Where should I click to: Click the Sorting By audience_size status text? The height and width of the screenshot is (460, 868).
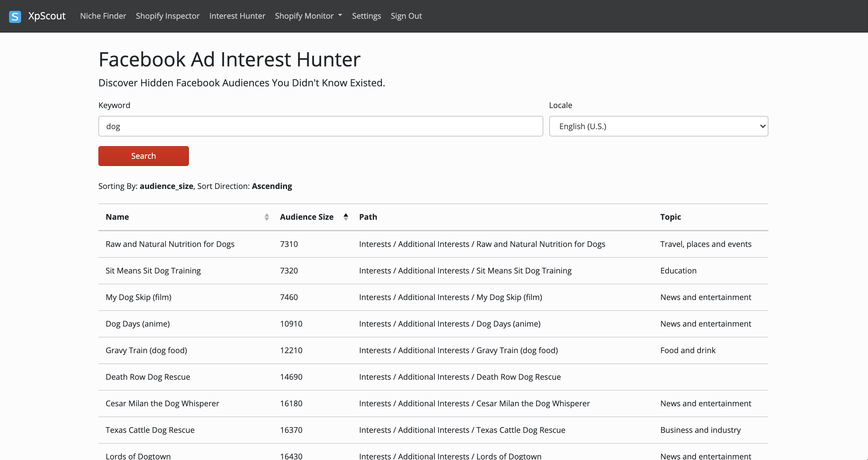pyautogui.click(x=195, y=186)
